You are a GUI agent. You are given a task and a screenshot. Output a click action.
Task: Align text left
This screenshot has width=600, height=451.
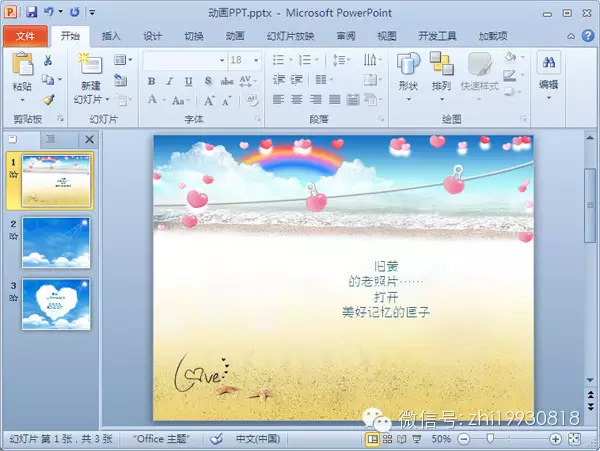click(278, 100)
